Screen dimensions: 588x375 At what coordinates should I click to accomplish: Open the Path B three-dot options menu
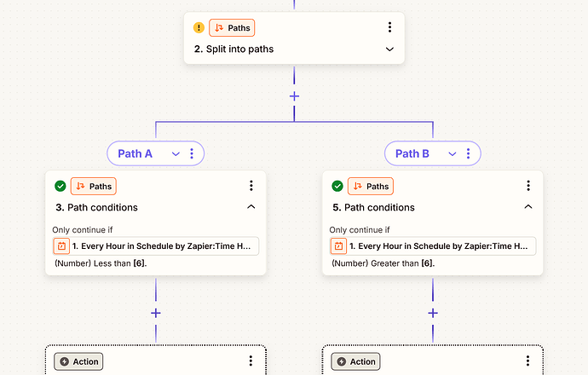469,153
